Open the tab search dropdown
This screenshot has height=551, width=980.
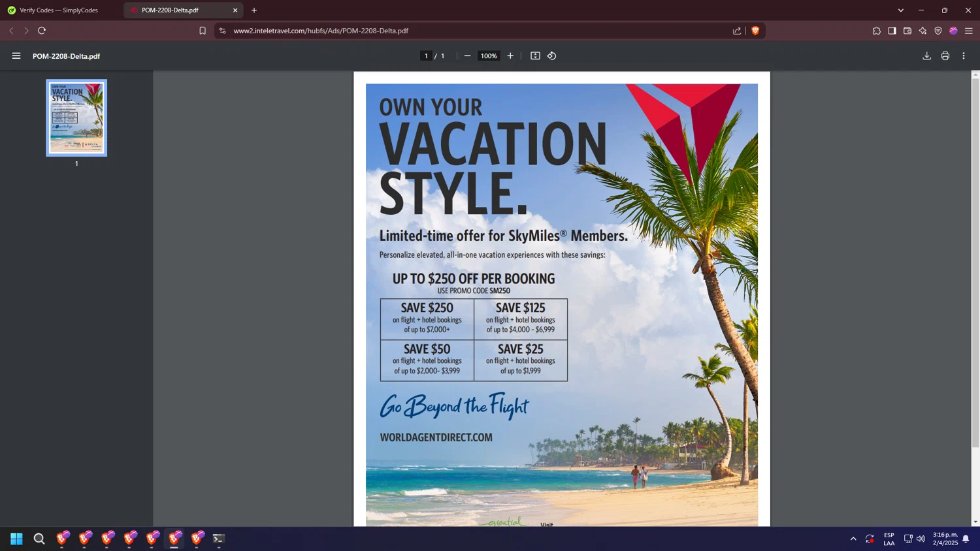[900, 10]
